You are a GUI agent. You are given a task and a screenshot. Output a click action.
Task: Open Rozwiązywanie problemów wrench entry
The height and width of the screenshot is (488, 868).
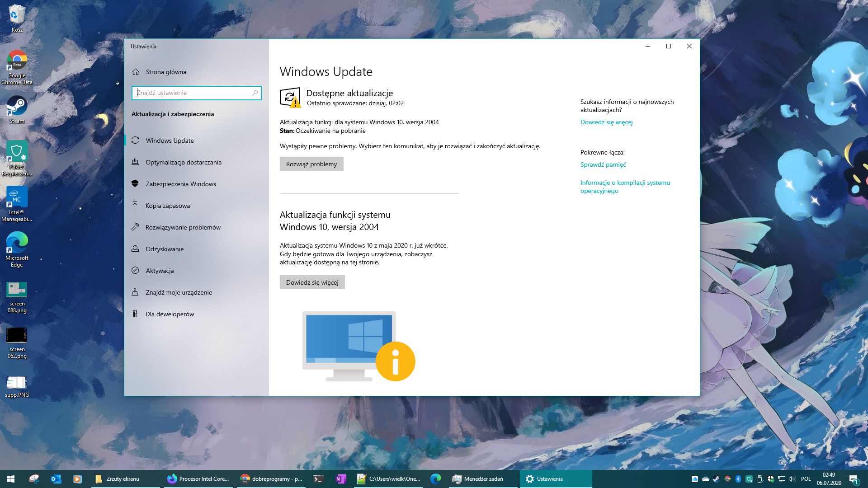pos(183,227)
